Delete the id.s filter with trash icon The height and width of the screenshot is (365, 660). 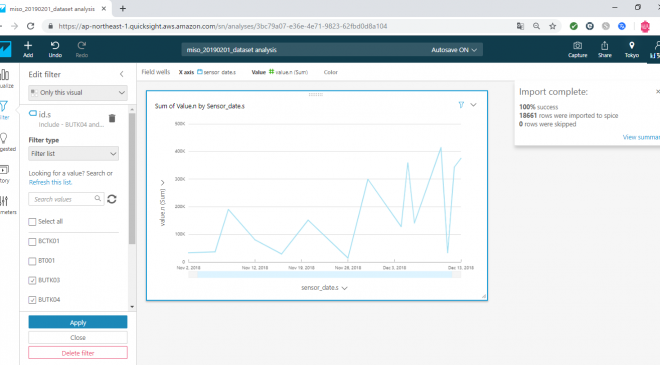tap(112, 118)
